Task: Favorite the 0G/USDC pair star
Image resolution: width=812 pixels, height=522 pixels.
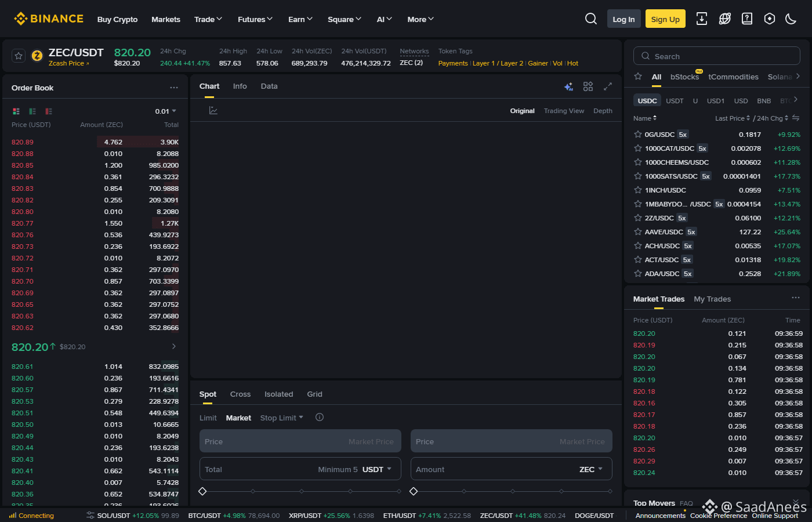Action: pyautogui.click(x=638, y=134)
